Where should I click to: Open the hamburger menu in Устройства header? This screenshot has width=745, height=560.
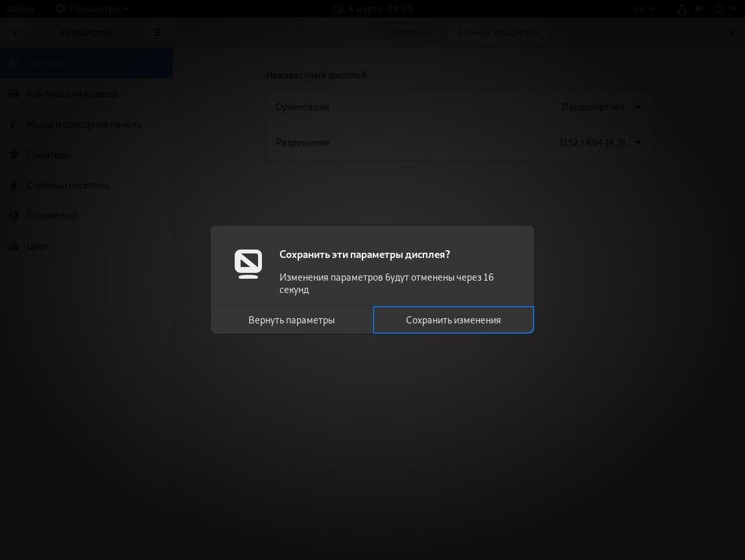(156, 32)
